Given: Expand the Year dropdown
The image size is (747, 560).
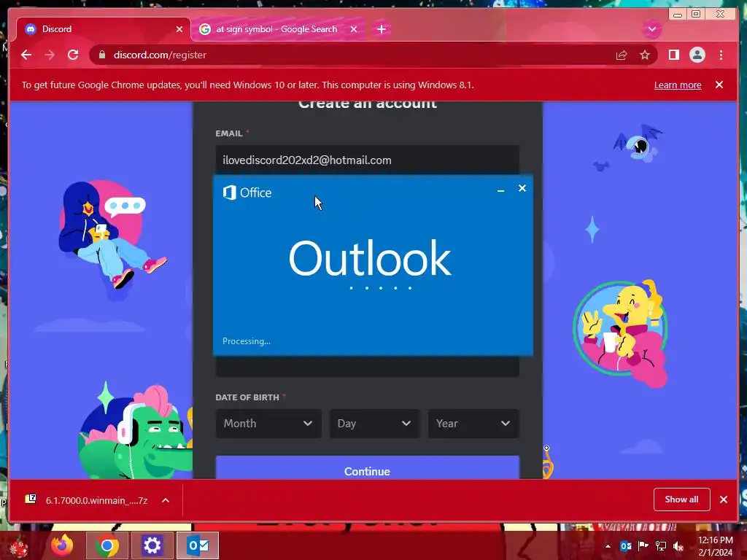Looking at the screenshot, I should click(473, 424).
